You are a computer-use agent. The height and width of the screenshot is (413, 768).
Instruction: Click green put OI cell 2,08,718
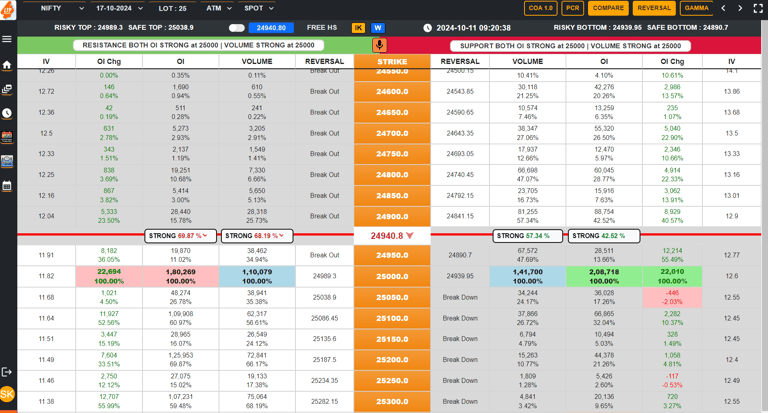click(604, 276)
